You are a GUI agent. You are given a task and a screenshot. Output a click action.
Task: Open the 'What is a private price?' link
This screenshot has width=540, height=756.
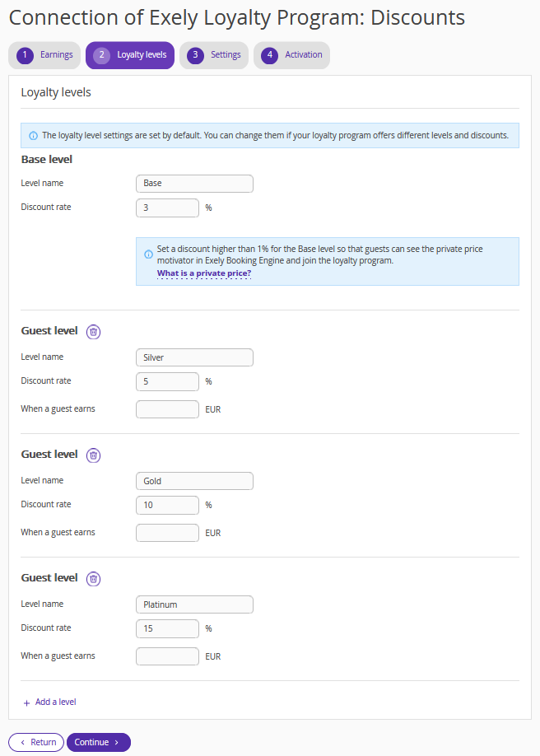coord(204,273)
